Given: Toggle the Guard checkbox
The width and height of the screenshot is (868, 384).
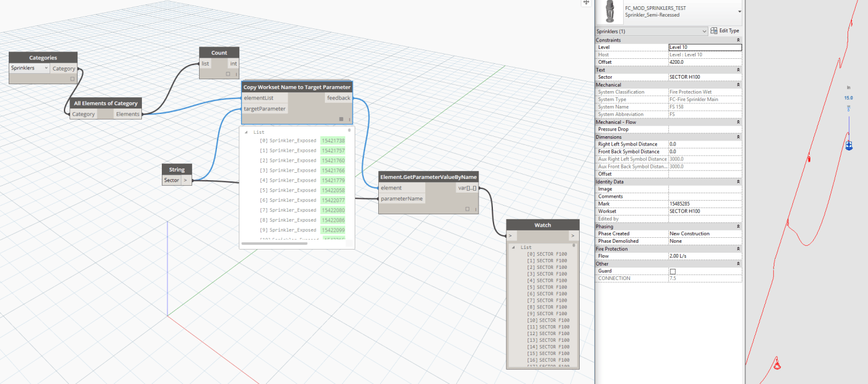Looking at the screenshot, I should tap(673, 271).
